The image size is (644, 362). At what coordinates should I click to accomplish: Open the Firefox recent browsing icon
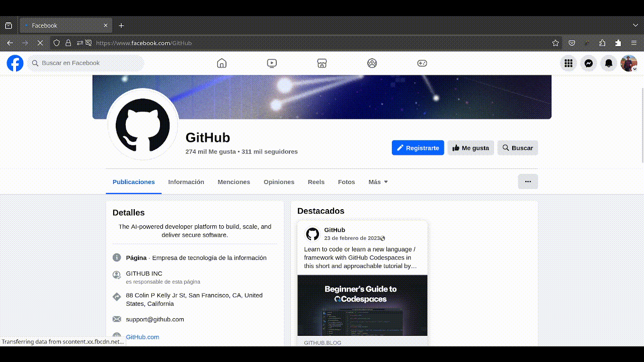pyautogui.click(x=9, y=26)
